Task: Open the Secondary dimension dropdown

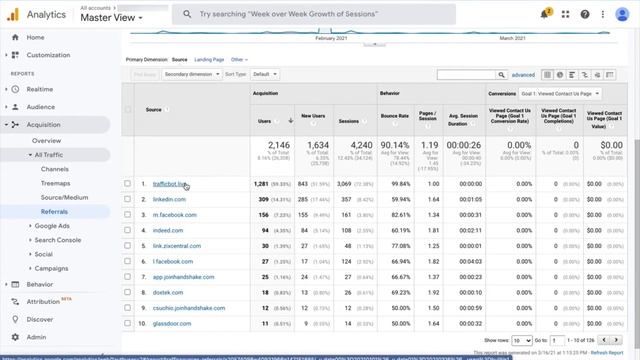Action: click(x=192, y=74)
